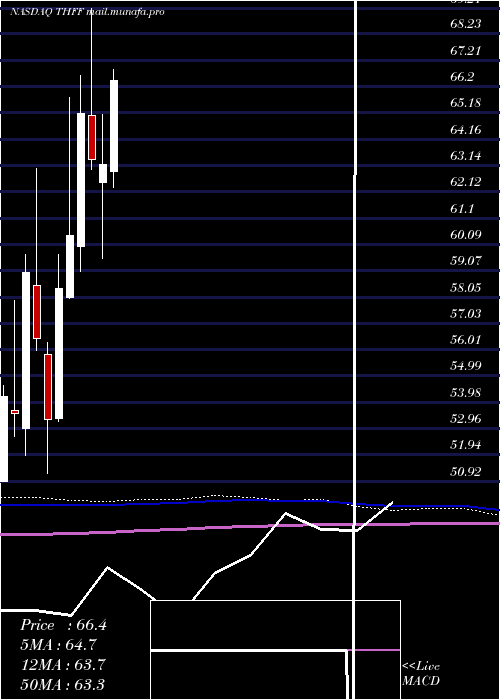Select the red candlestick around 57 price level
Screen dimensions: 500x700
point(37,312)
